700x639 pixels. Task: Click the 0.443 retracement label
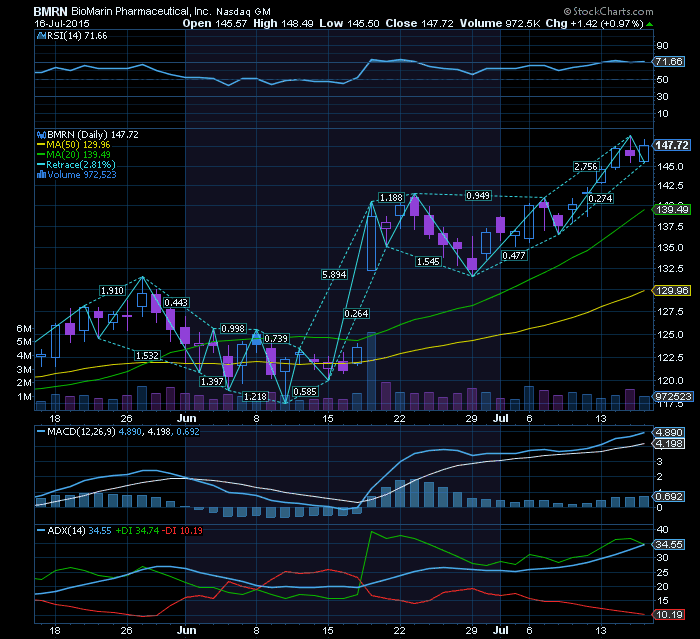[176, 303]
